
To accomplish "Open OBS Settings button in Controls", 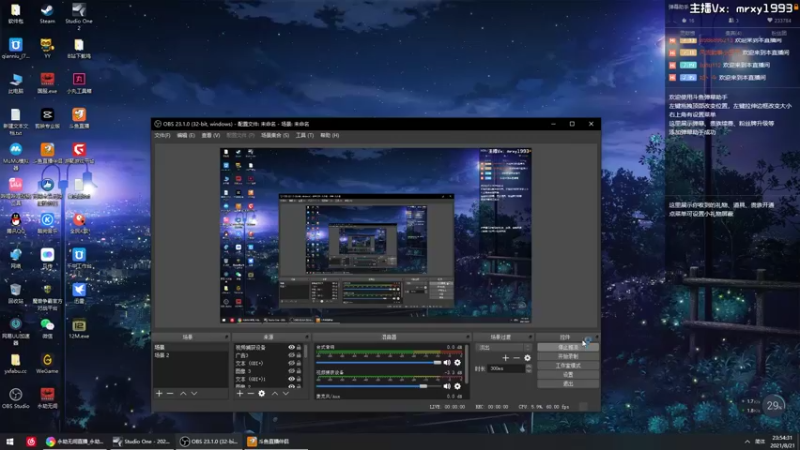I will pos(568,374).
